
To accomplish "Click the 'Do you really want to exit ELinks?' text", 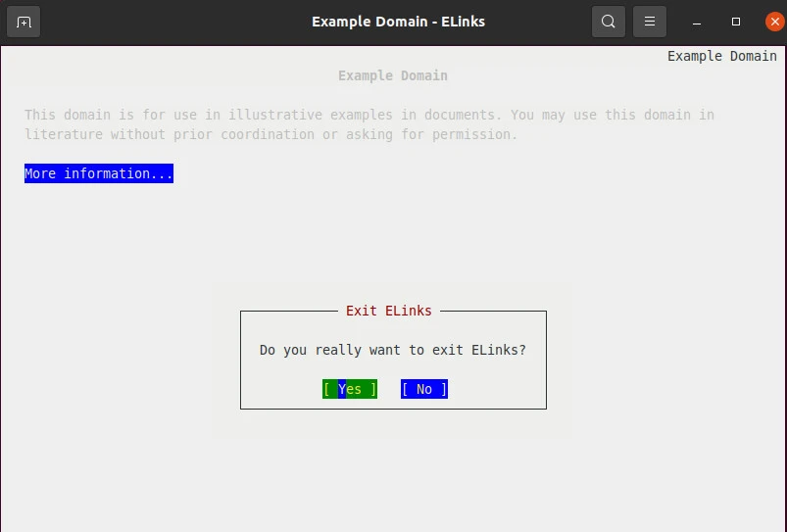I will pos(392,350).
